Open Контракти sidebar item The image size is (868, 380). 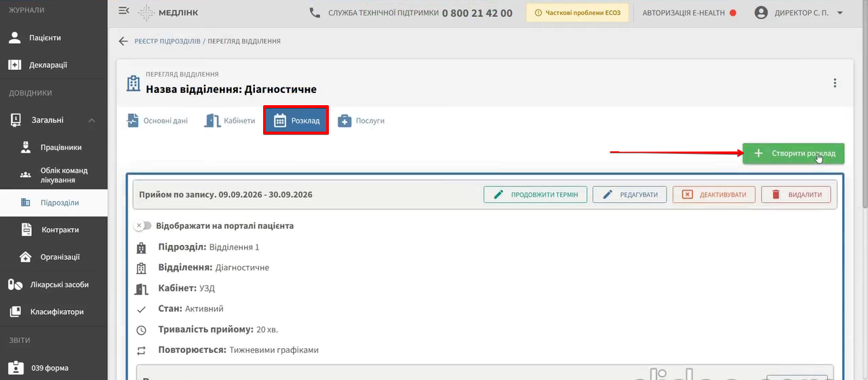54,230
